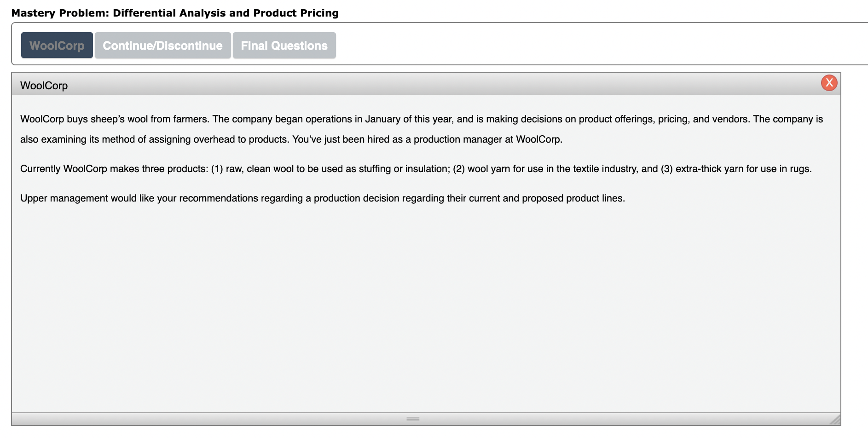
Task: Close the WoolCorp scenario popup using X
Action: coord(829,82)
